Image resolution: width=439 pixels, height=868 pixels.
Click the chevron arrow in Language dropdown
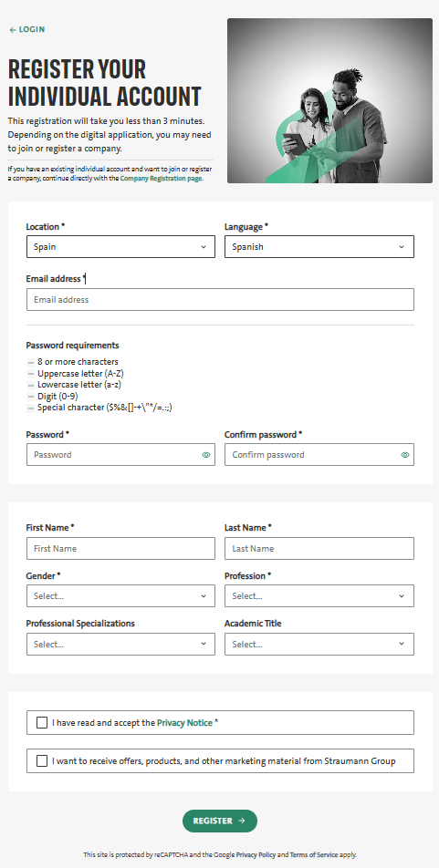402,247
